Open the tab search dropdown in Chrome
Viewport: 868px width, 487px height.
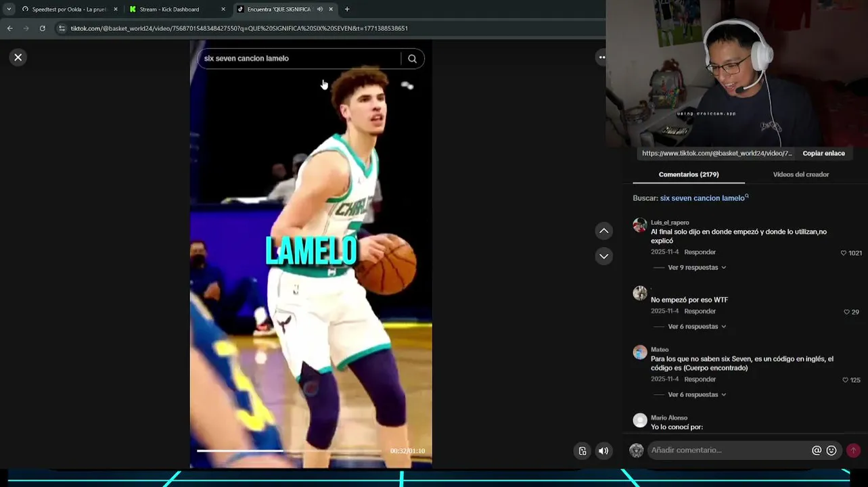click(x=9, y=9)
